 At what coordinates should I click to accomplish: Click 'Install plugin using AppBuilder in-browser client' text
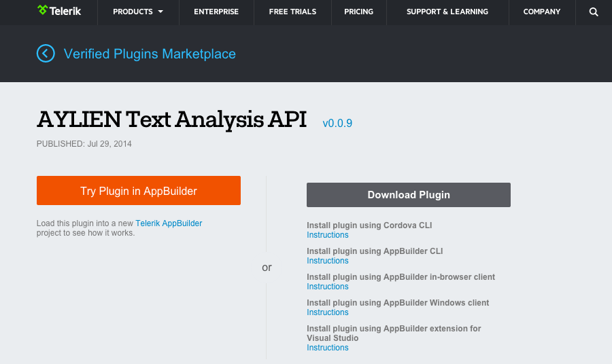click(401, 276)
